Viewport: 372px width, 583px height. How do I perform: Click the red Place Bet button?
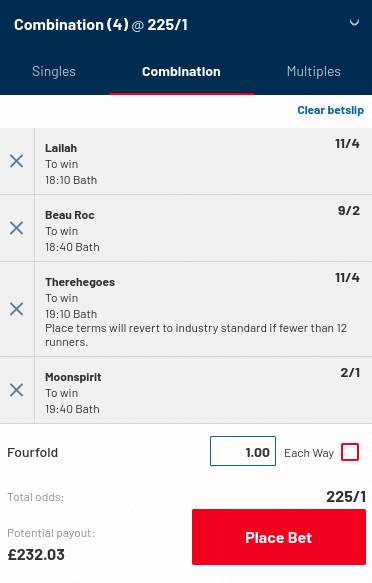(279, 537)
